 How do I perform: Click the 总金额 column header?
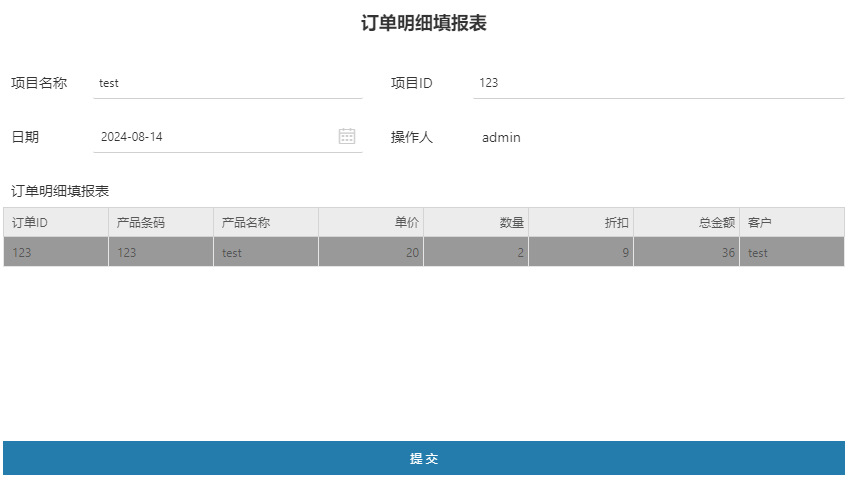pyautogui.click(x=687, y=222)
